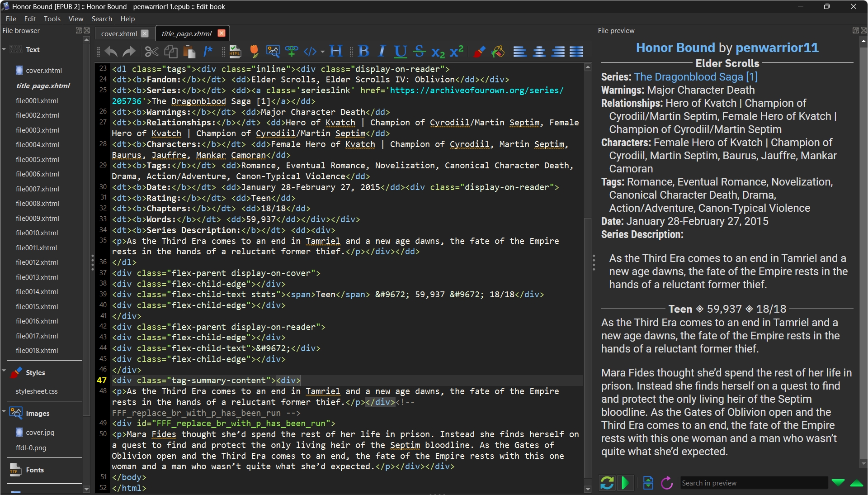Apply strikethrough formatting
The height and width of the screenshot is (495, 868).
pyautogui.click(x=420, y=51)
